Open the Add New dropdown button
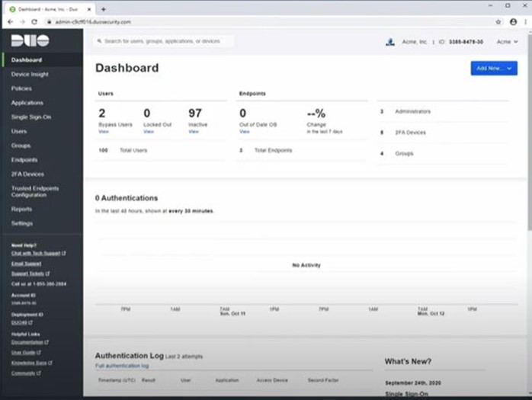The width and height of the screenshot is (532, 400). pos(494,69)
